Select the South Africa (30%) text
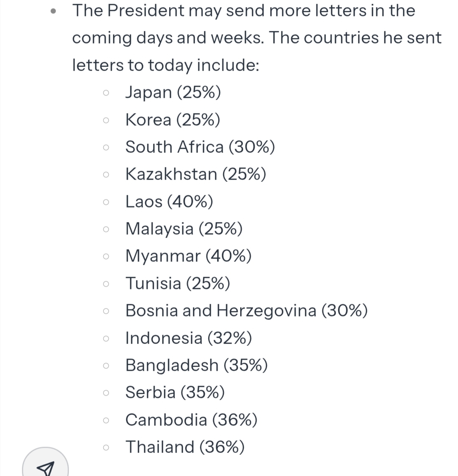 [x=200, y=147]
